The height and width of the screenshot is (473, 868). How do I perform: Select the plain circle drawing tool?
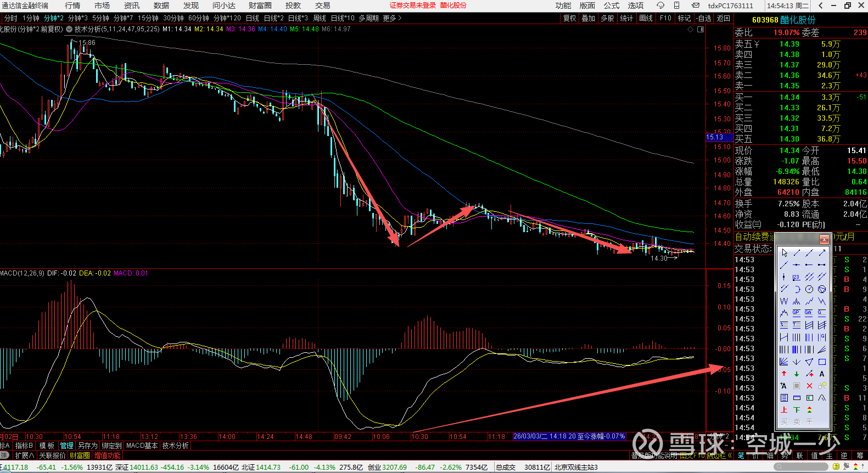[x=809, y=289]
